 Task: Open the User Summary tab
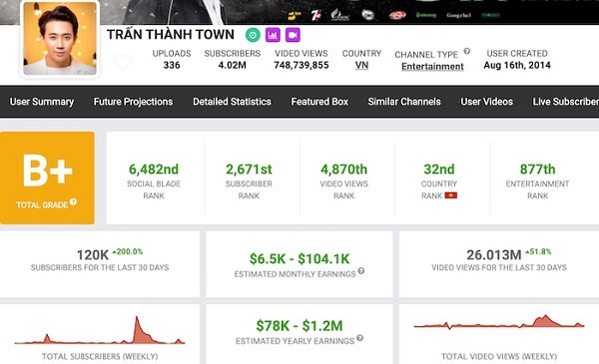coord(42,102)
